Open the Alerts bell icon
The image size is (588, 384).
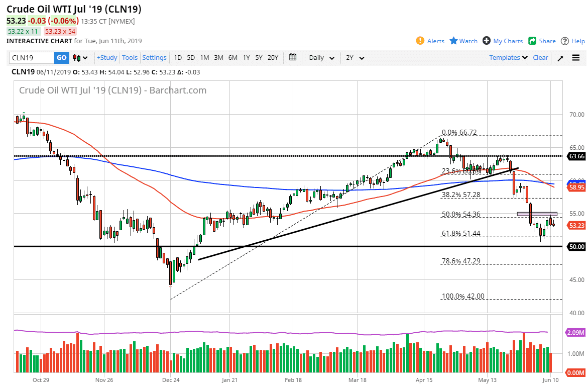point(420,41)
